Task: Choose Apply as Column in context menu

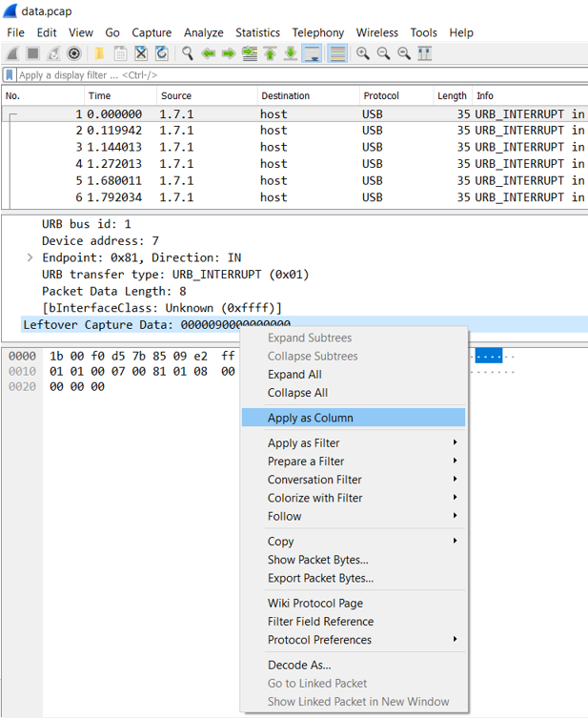Action: [x=354, y=418]
